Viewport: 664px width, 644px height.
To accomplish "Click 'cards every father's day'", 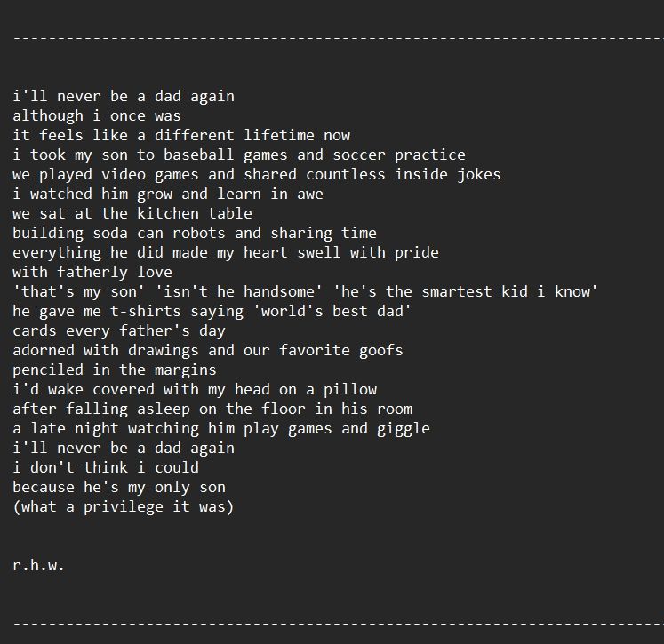I will pyautogui.click(x=119, y=330).
